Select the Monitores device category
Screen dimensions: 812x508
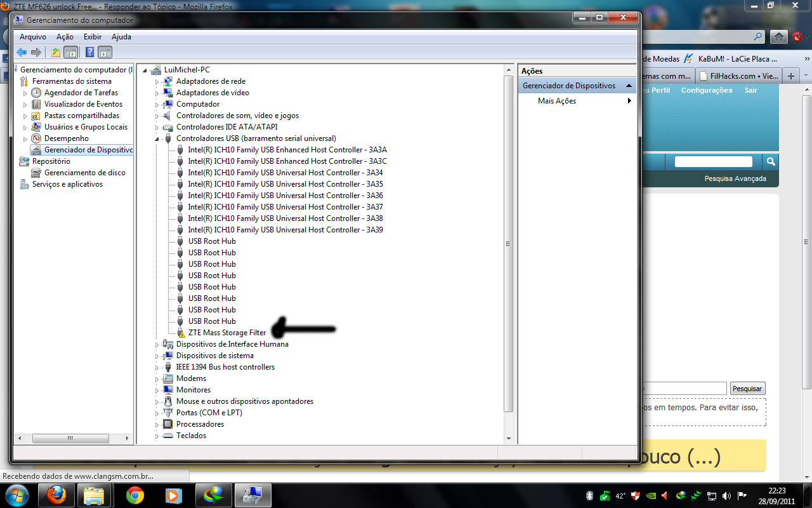pyautogui.click(x=193, y=390)
